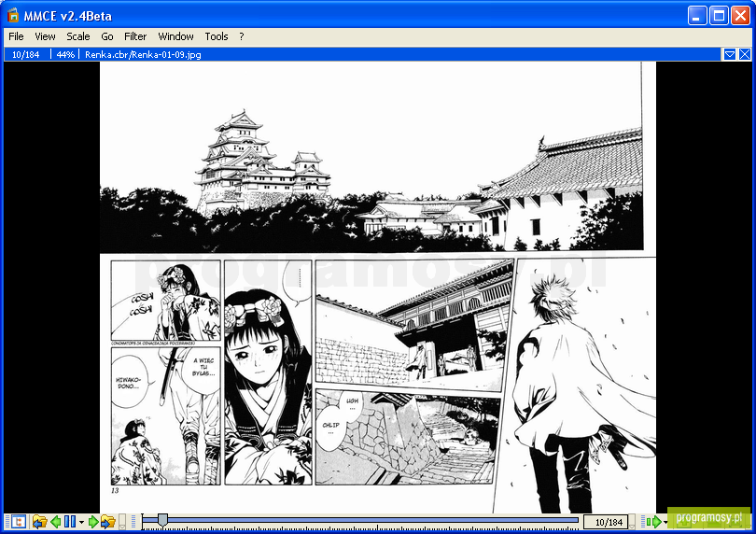Click the Renka.cbr/Renka-01-09.jpg file path
Viewport: 756px width, 534px height.
coord(143,54)
